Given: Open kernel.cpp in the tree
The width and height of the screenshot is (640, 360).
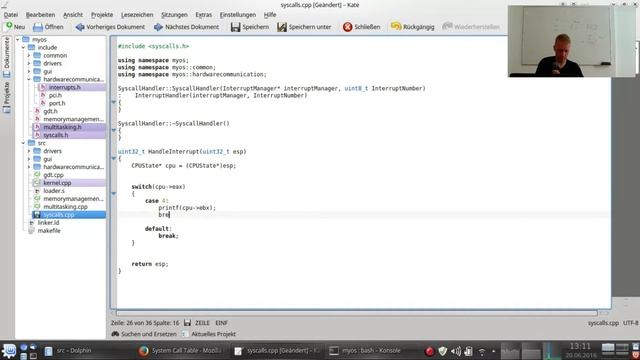Looking at the screenshot, I should pos(57,183).
